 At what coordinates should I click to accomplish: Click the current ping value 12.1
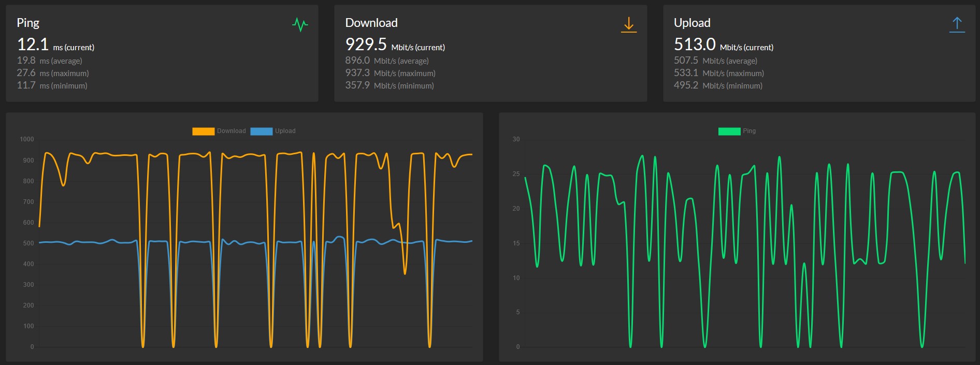[33, 45]
